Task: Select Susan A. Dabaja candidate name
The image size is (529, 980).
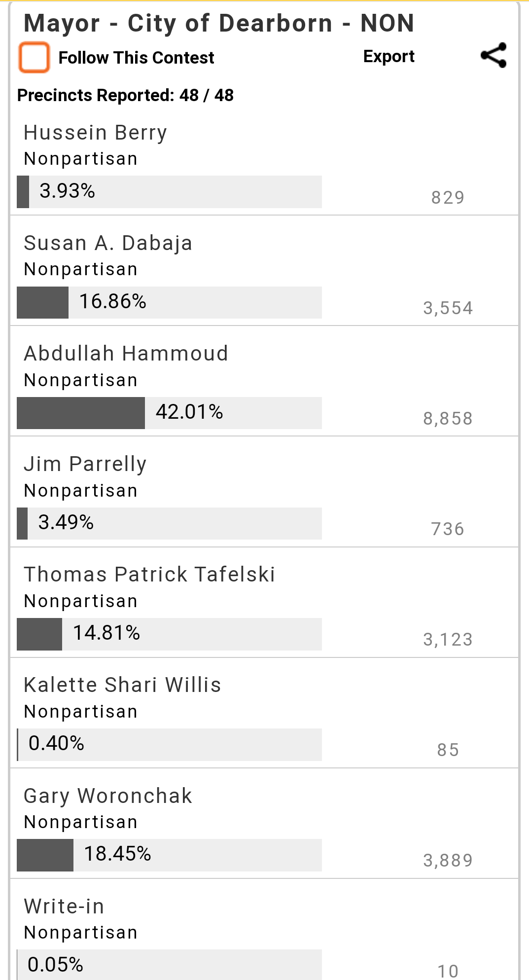Action: coord(108,243)
